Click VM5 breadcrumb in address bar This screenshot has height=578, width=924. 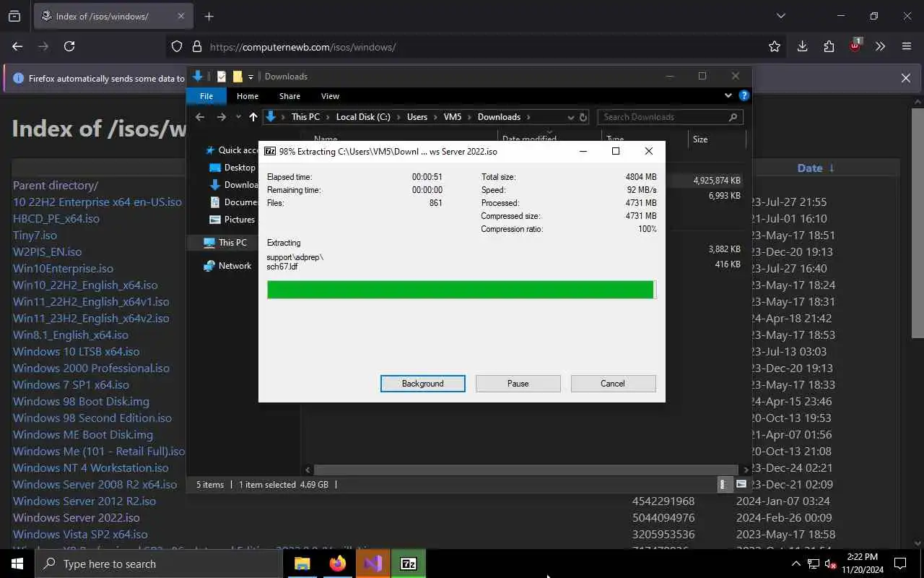pos(453,117)
